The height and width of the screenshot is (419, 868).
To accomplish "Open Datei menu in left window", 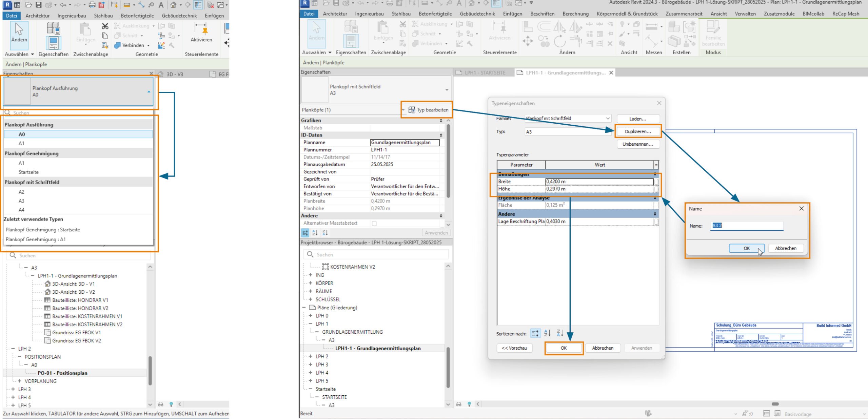I will coord(11,16).
